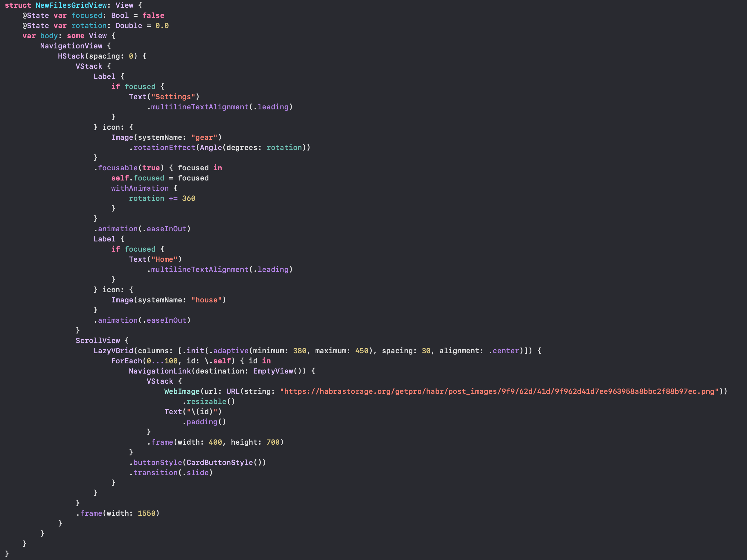747x560 pixels.
Task: Click the .padding() modifier
Action: pyautogui.click(x=204, y=422)
